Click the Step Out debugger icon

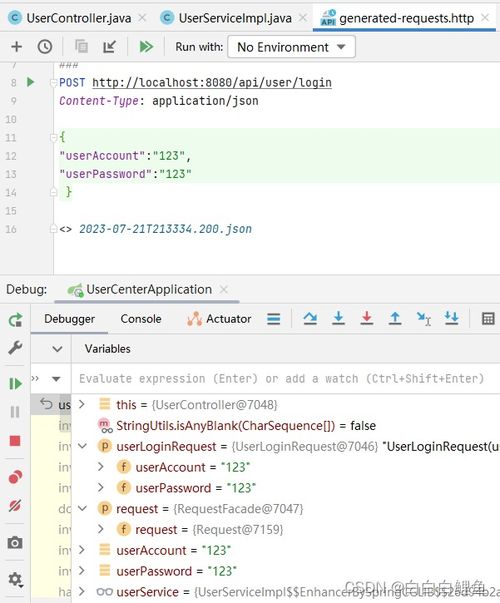(395, 318)
